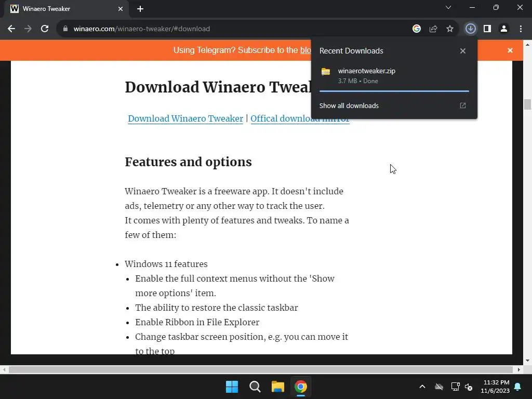The width and height of the screenshot is (532, 399).
Task: Click the vertical scrollbar thumb
Action: pos(527,104)
